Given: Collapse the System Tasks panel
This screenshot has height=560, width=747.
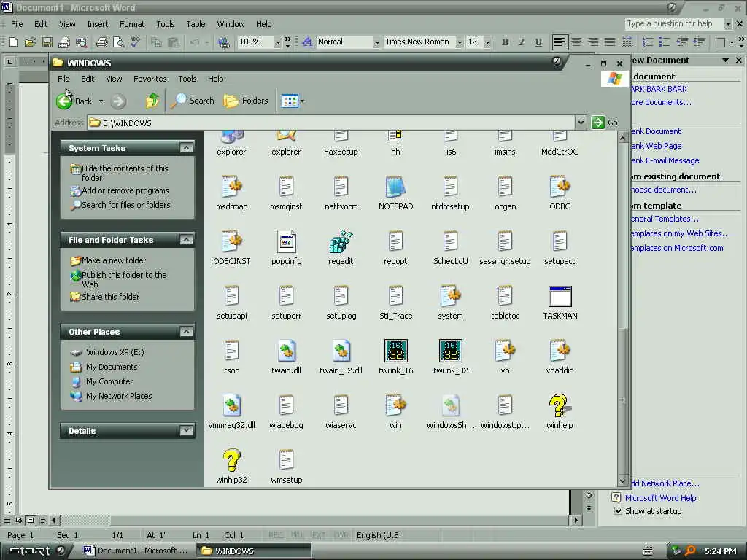Looking at the screenshot, I should [186, 147].
